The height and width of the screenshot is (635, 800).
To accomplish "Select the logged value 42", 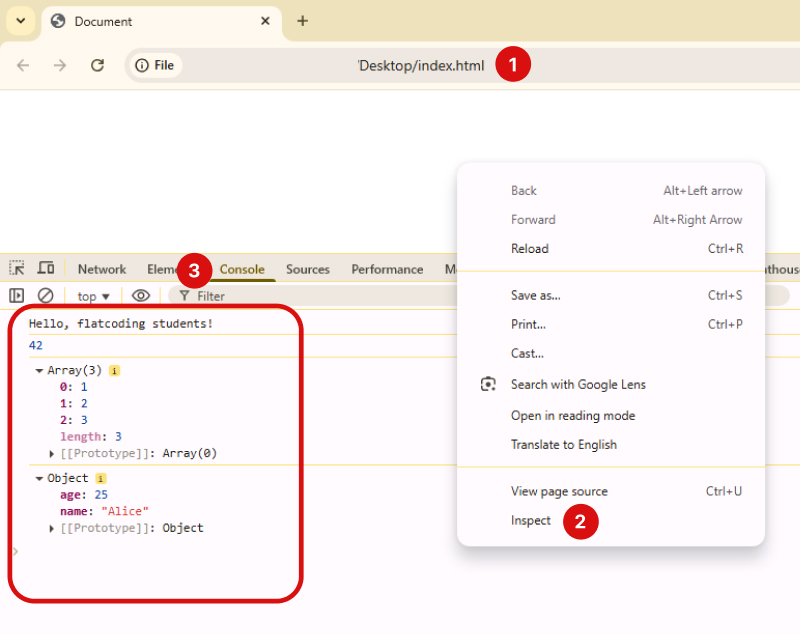I will coord(36,345).
